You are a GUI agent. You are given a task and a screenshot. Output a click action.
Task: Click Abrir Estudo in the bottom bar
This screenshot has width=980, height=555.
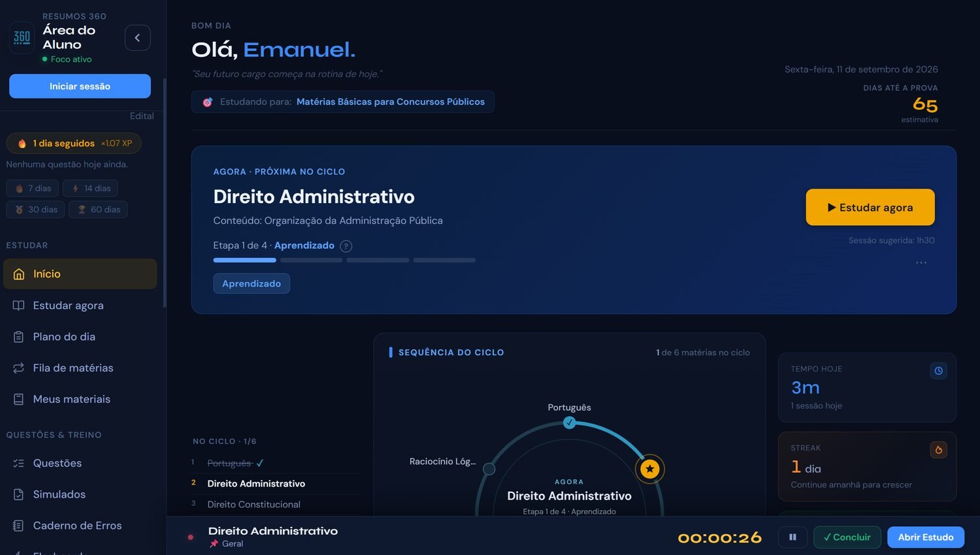(926, 537)
